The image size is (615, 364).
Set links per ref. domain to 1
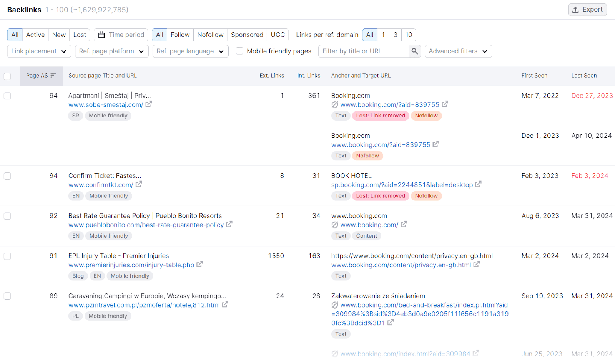point(383,35)
